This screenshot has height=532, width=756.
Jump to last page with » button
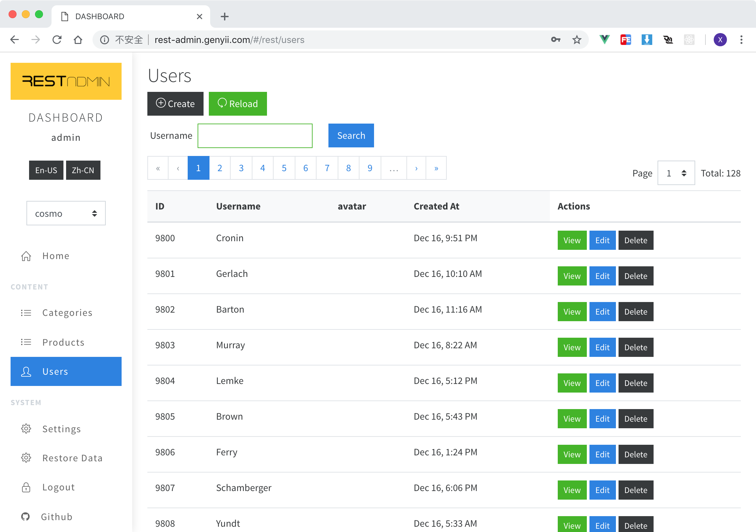tap(436, 168)
